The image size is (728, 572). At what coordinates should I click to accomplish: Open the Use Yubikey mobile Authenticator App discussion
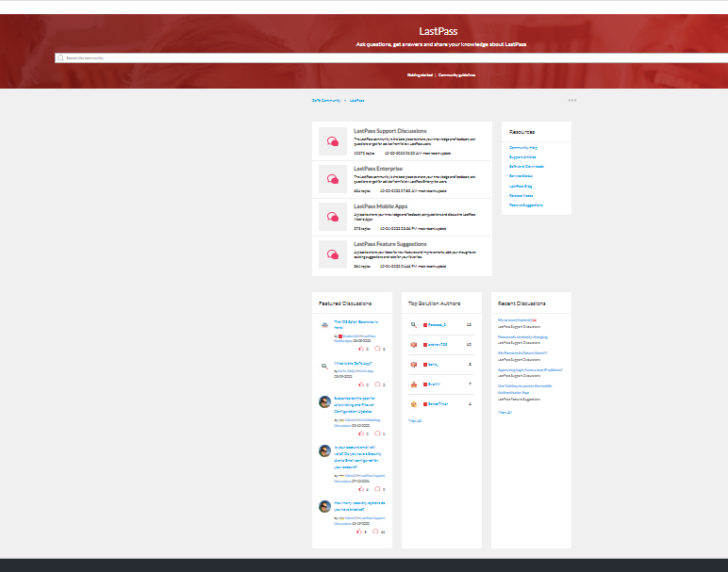(x=524, y=389)
